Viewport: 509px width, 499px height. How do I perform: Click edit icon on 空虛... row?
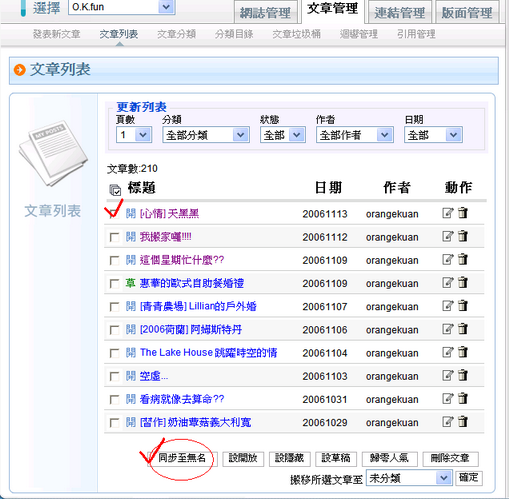point(448,375)
